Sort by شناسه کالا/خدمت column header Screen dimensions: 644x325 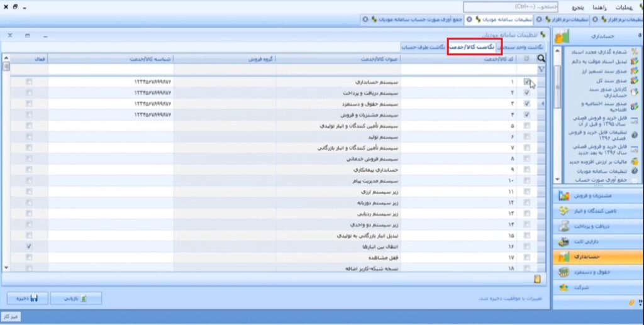(111, 58)
